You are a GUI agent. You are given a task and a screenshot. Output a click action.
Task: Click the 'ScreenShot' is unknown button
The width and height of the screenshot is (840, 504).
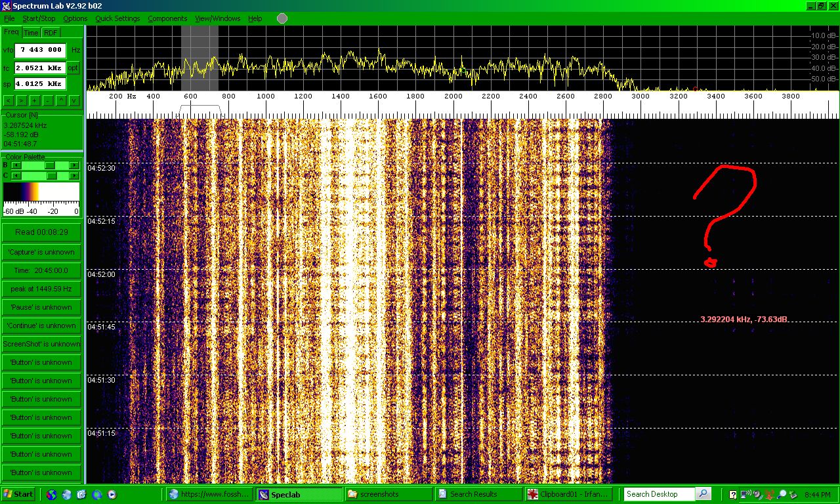(x=41, y=344)
